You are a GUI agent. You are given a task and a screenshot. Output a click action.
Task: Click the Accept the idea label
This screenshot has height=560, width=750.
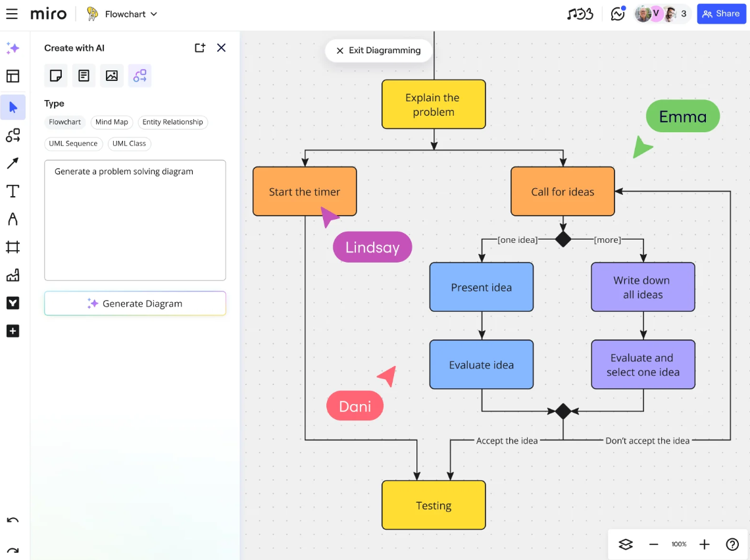coord(507,441)
